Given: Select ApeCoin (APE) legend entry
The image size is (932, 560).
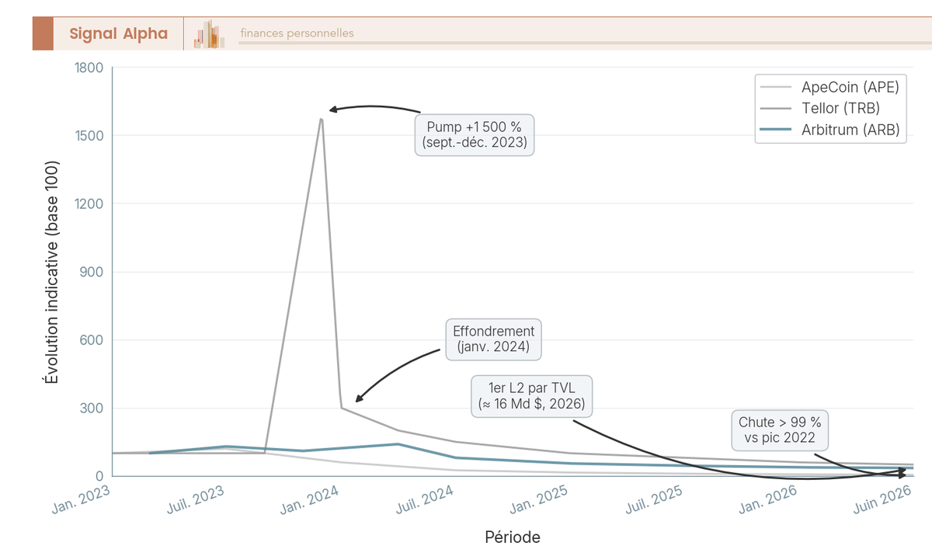Looking at the screenshot, I should point(832,87).
